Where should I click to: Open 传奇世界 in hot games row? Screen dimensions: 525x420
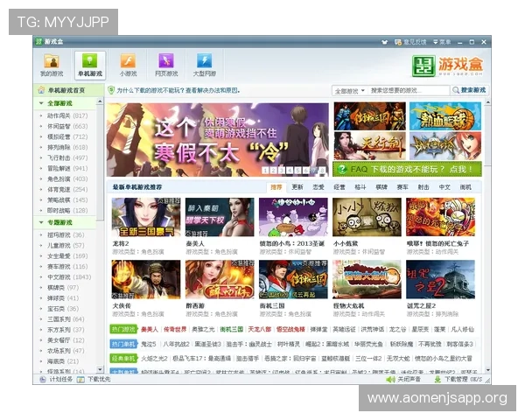[x=175, y=330]
